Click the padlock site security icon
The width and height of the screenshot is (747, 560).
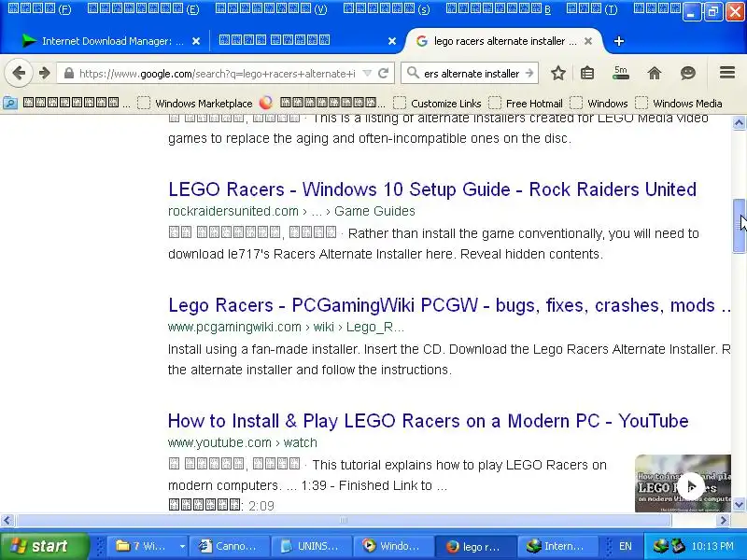69,74
